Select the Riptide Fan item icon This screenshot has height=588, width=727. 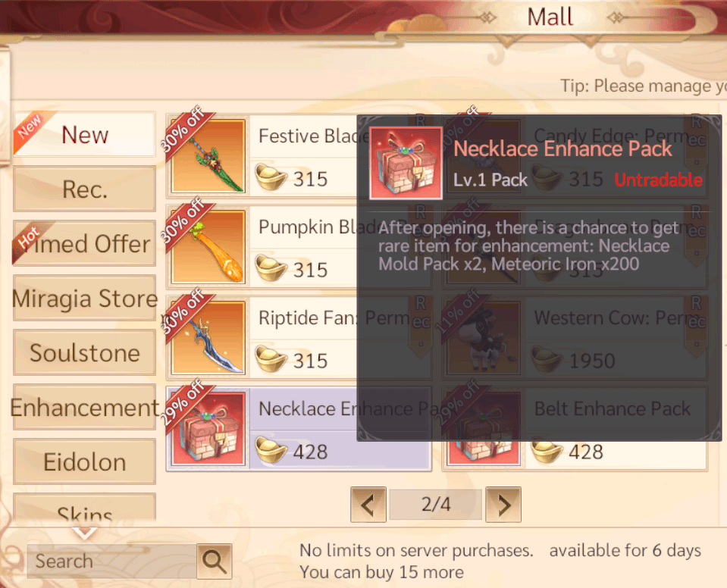pos(208,338)
